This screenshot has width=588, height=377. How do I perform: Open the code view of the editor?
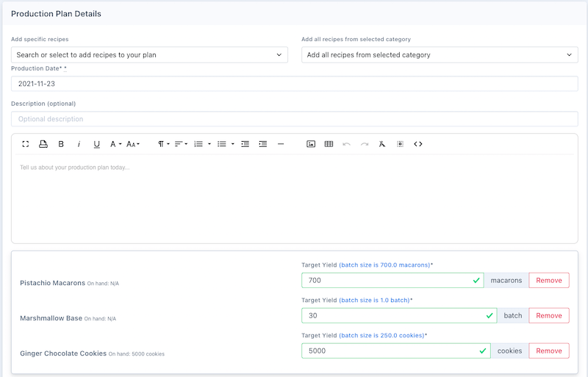[418, 144]
